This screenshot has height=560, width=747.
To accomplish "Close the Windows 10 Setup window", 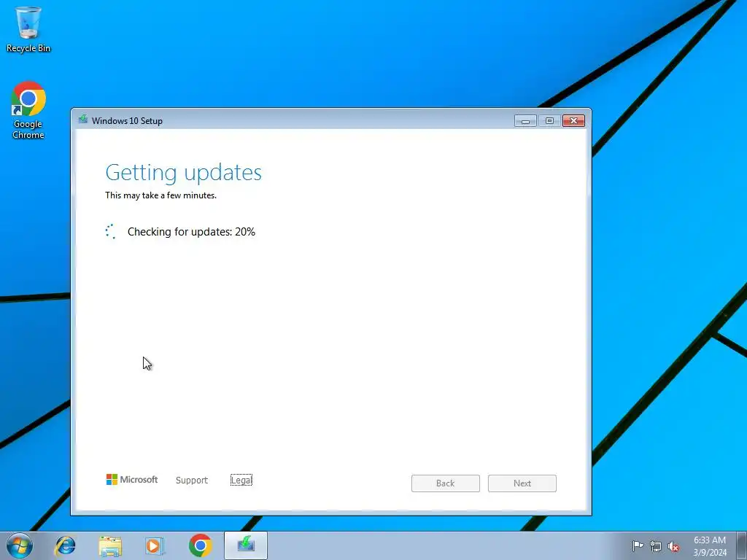I will pos(573,121).
